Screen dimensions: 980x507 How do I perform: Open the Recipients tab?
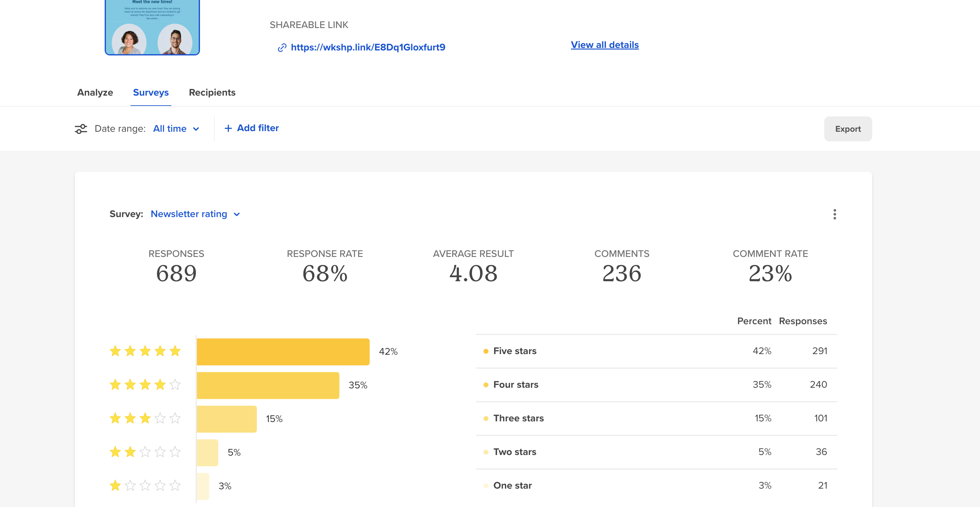pos(212,92)
